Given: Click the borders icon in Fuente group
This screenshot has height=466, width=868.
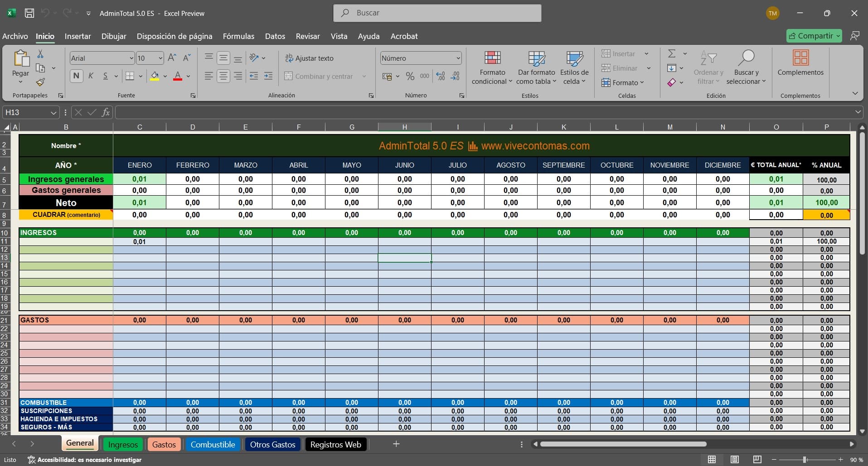Looking at the screenshot, I should pyautogui.click(x=130, y=76).
